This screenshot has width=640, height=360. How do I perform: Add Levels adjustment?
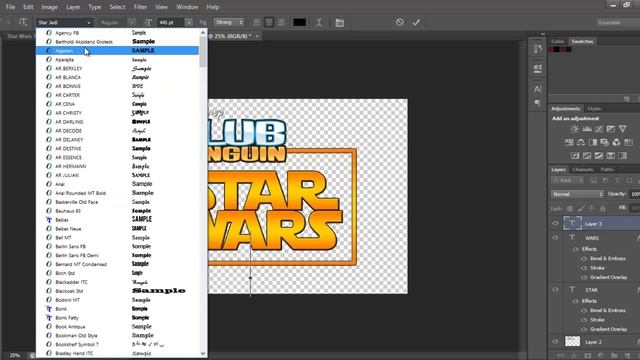tap(587, 129)
